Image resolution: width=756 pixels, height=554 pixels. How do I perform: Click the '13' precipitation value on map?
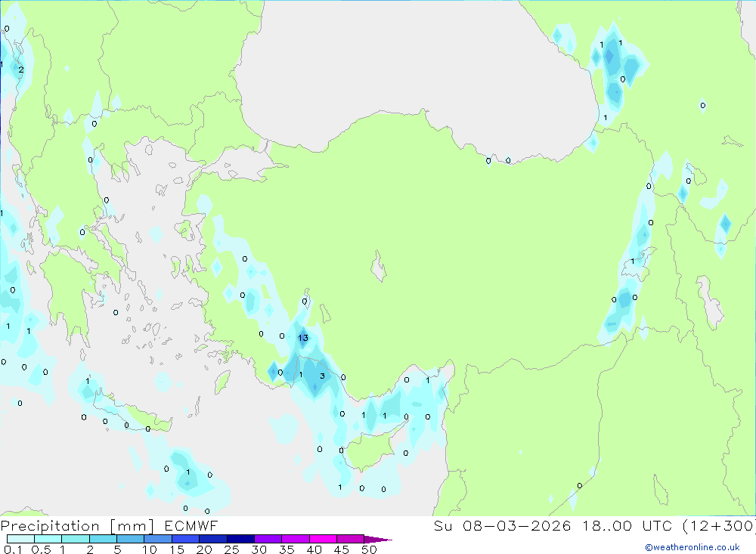click(x=303, y=338)
